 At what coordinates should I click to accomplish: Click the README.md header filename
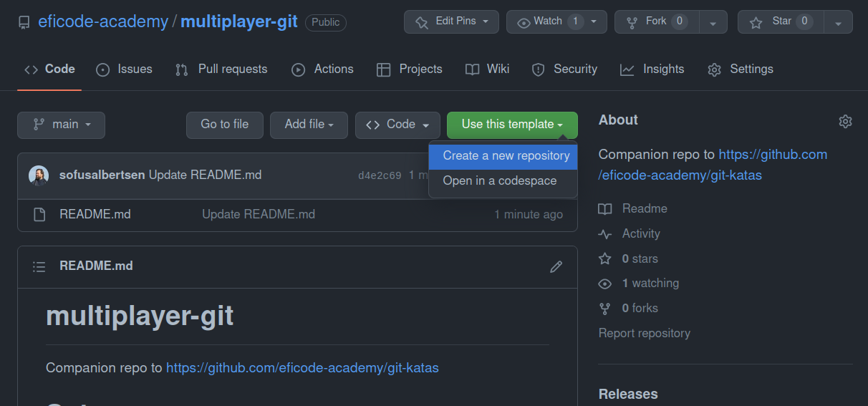[96, 266]
